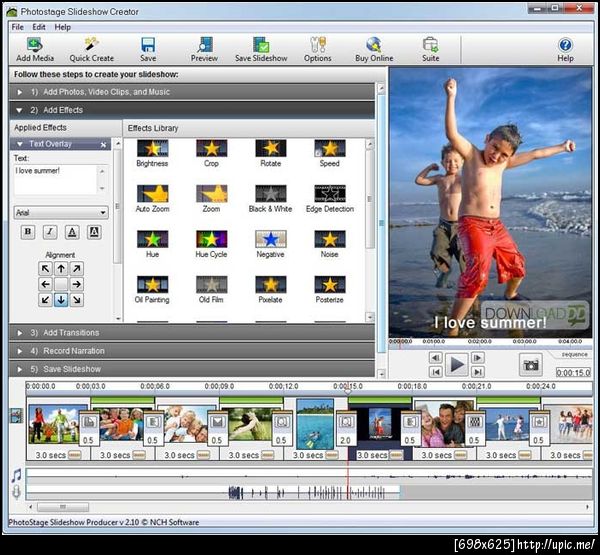Click Save Slideshow in toolbar

pyautogui.click(x=261, y=50)
